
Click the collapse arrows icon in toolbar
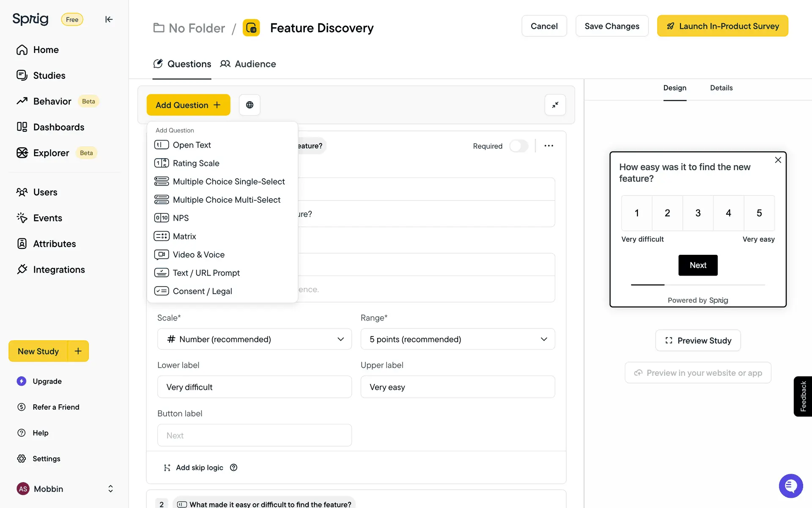coord(555,105)
